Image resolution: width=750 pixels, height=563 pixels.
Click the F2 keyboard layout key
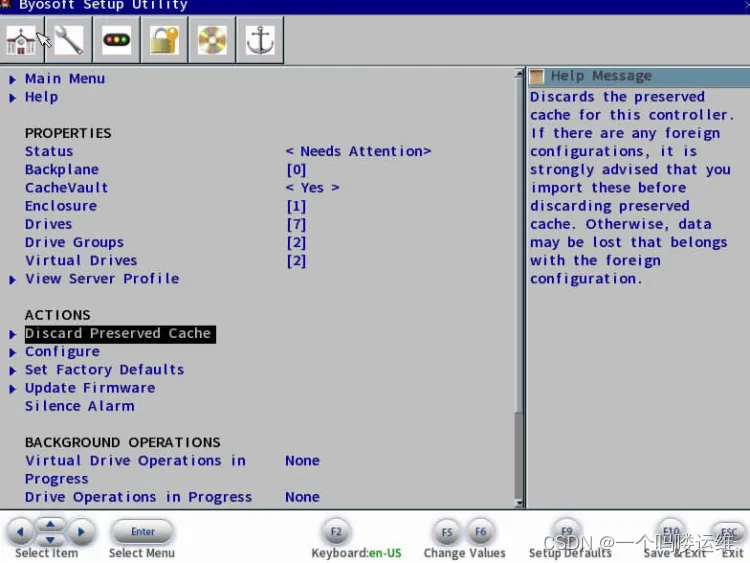pyautogui.click(x=336, y=532)
